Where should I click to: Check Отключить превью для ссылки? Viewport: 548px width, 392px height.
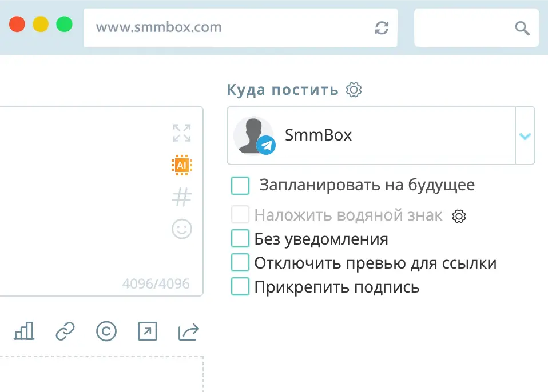tap(240, 262)
